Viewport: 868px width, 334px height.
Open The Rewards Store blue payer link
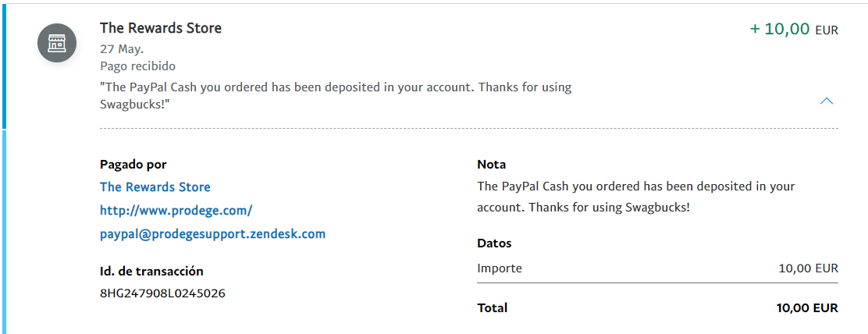(x=155, y=187)
